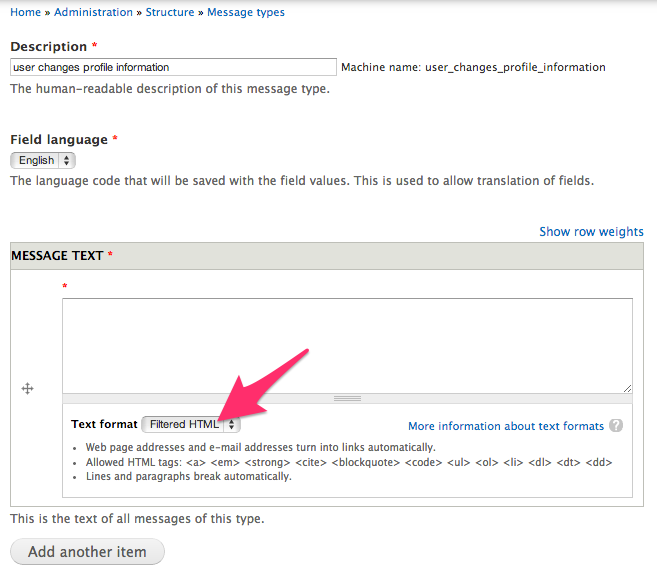Image resolution: width=657 pixels, height=568 pixels.
Task: Click the textarea resize grippie bar
Action: (347, 398)
